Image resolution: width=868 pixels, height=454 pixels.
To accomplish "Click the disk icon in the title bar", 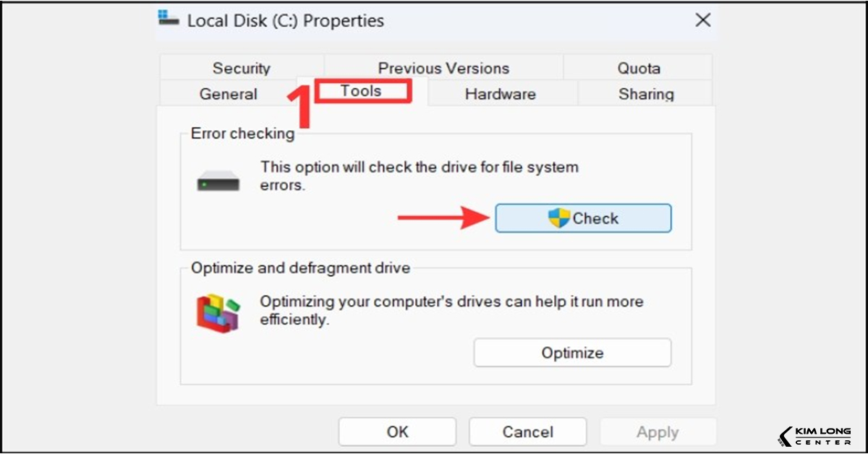I will [x=168, y=20].
